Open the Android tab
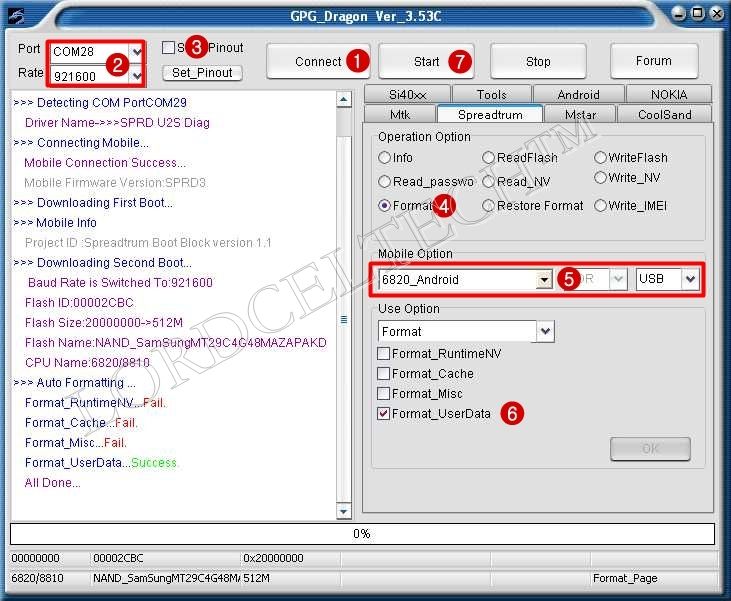Viewport: 731px width, 601px height. tap(578, 95)
